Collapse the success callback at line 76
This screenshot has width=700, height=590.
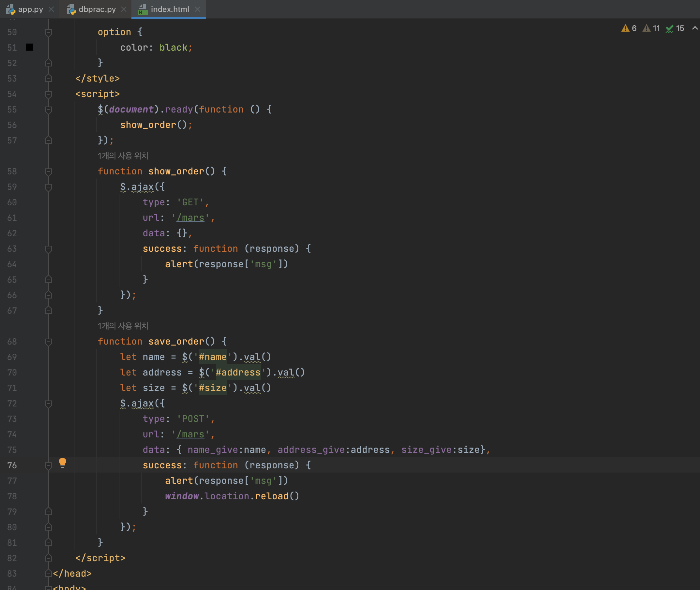pos(48,466)
